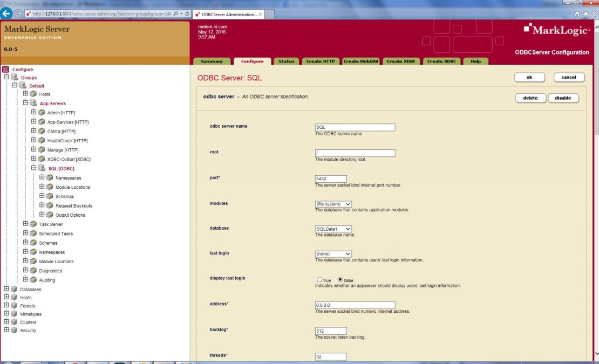Expand the Hosts node under Default
Viewport: 599px width, 364px height.
click(25, 93)
